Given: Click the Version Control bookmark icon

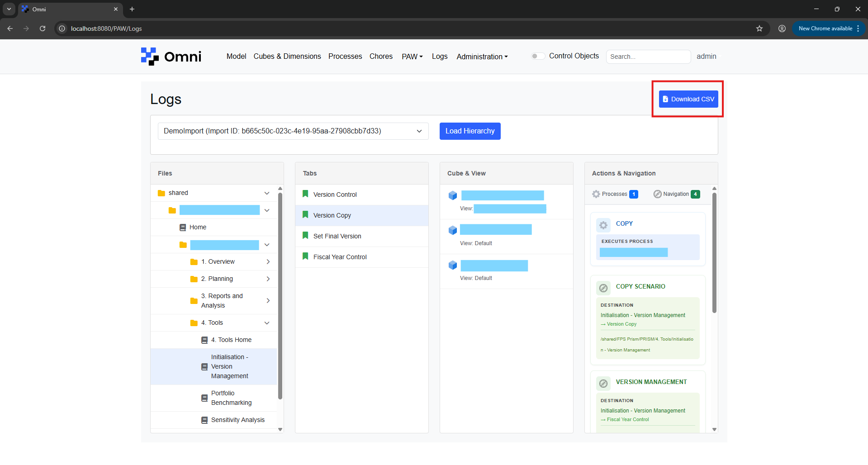Looking at the screenshot, I should [x=305, y=194].
